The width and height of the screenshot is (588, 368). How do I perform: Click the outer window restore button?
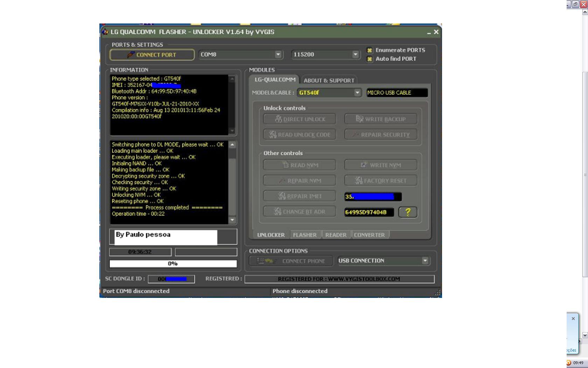click(575, 5)
